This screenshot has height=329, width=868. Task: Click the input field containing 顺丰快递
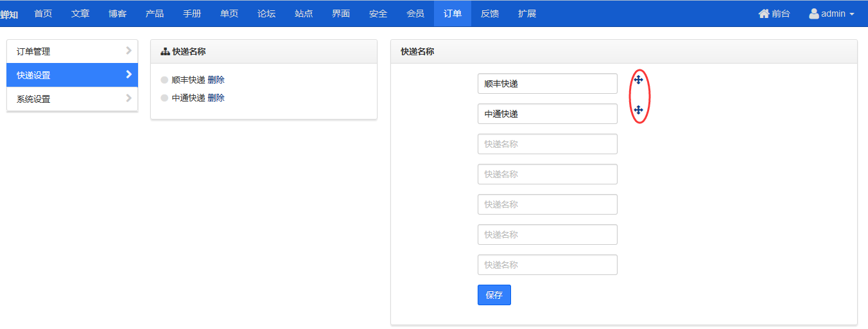tap(548, 84)
